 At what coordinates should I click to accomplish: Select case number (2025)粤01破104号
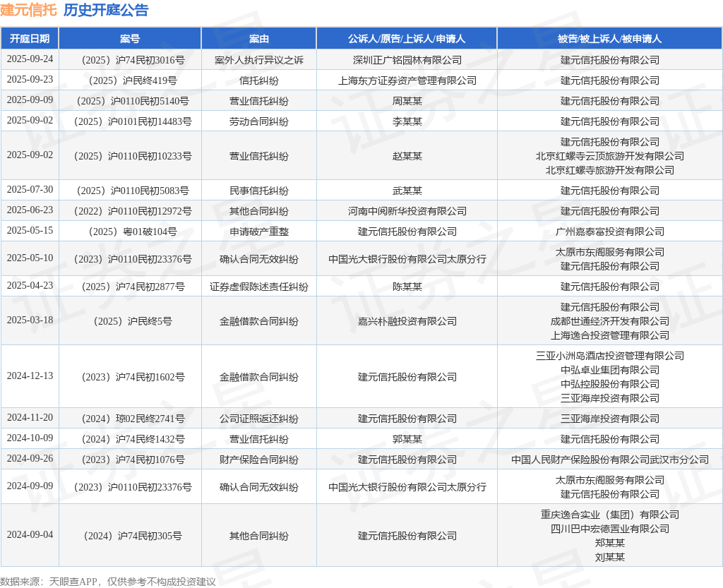(133, 232)
